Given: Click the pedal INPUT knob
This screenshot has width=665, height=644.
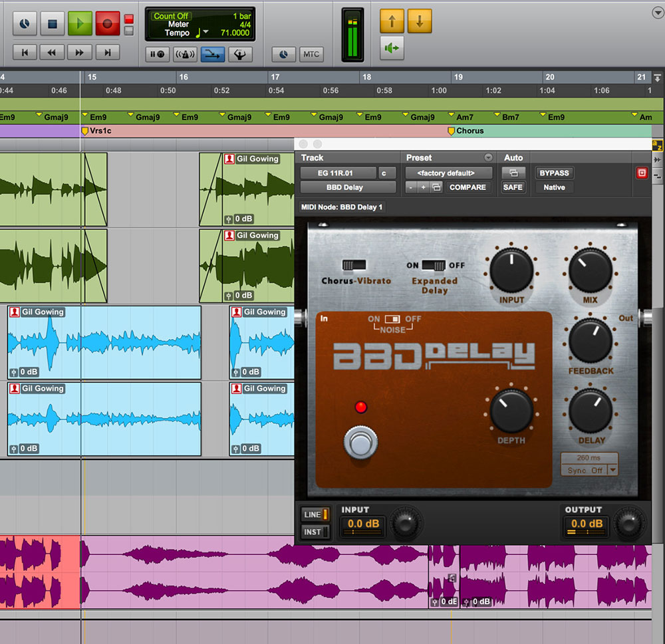Looking at the screenshot, I should pos(511,270).
